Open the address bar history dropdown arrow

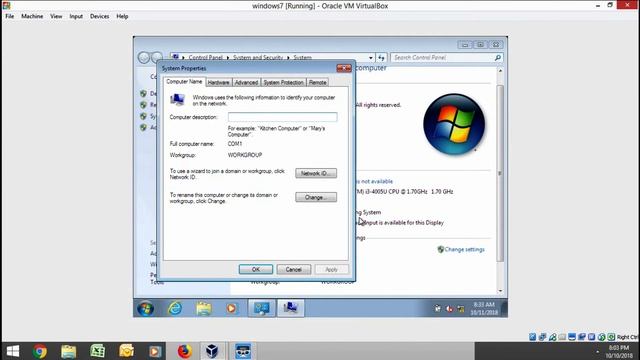pyautogui.click(x=371, y=58)
